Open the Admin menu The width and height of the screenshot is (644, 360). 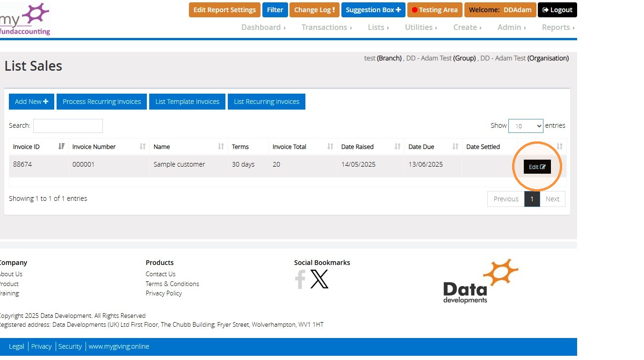512,27
